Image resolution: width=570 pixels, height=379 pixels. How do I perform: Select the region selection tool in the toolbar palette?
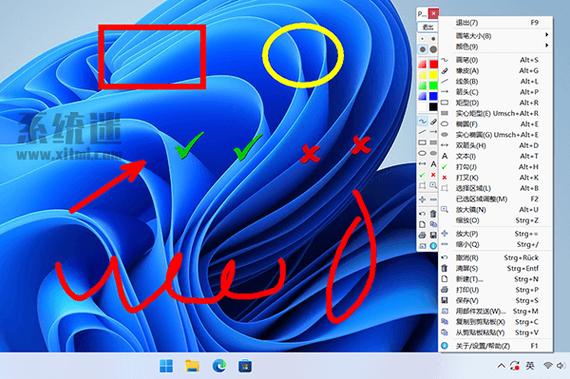[x=422, y=185]
